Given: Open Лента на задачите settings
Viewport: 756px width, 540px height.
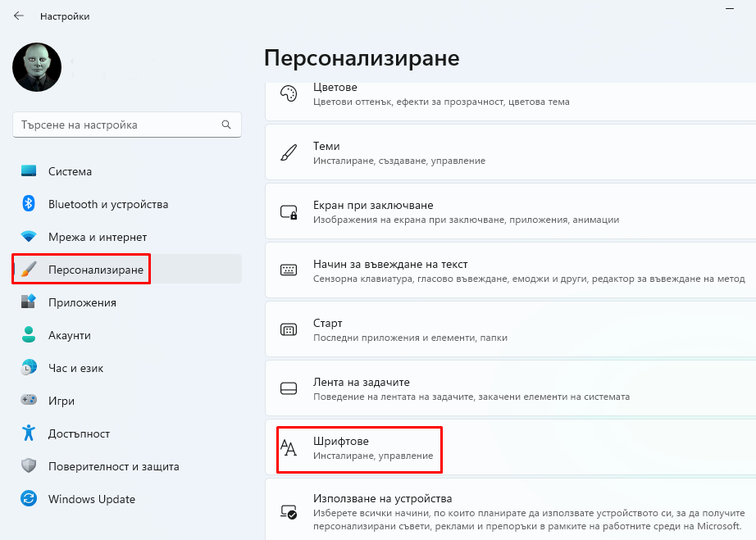Looking at the screenshot, I should click(x=511, y=388).
